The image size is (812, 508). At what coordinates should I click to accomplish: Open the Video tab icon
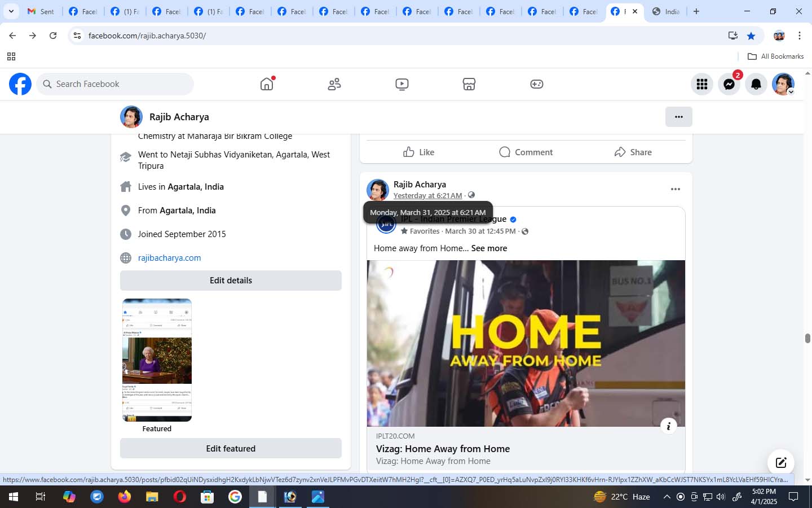[x=402, y=84]
